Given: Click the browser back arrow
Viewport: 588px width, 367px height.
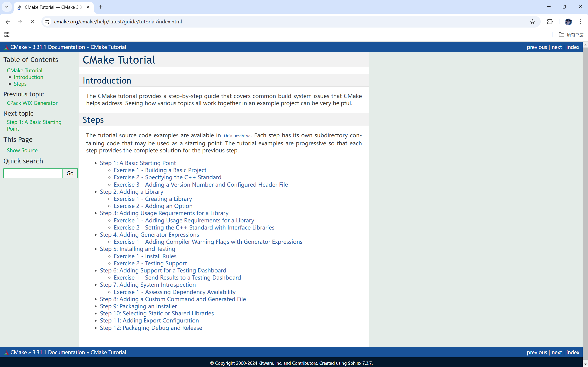Looking at the screenshot, I should (8, 22).
